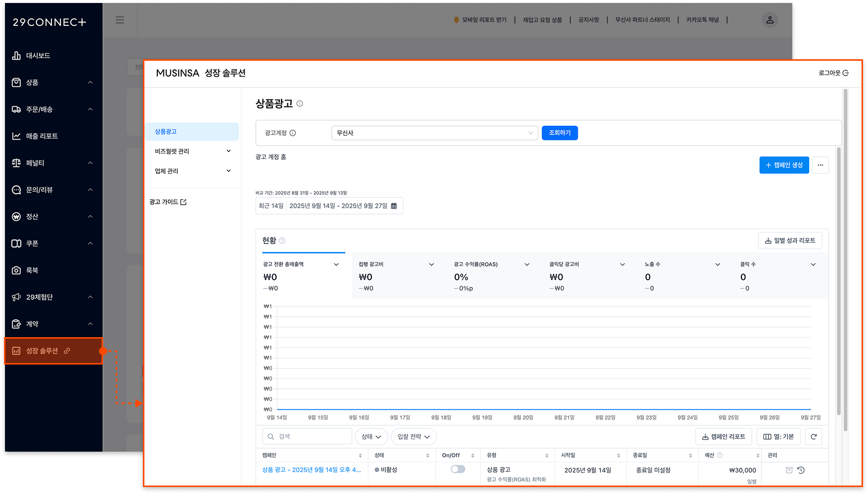The image size is (868, 494).
Task: Open the user profile icon
Action: [769, 20]
